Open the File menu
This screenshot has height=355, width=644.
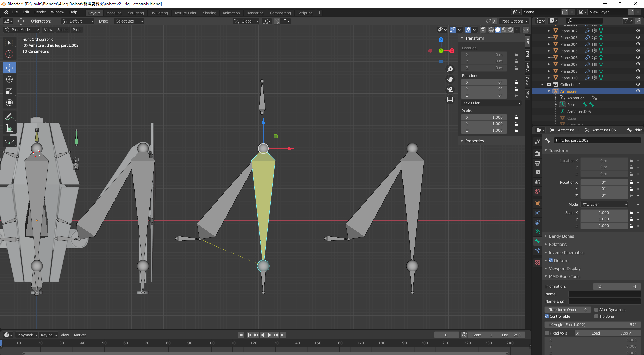pyautogui.click(x=15, y=12)
